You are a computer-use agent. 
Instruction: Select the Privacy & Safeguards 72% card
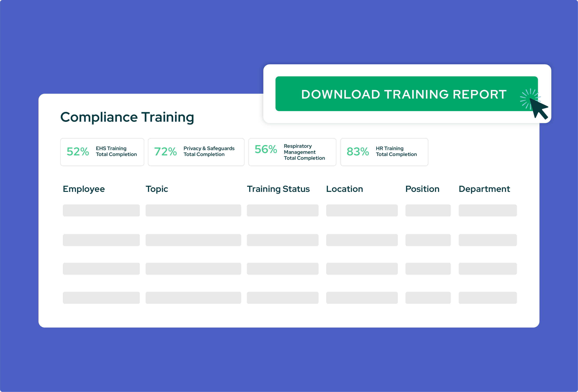coord(196,152)
